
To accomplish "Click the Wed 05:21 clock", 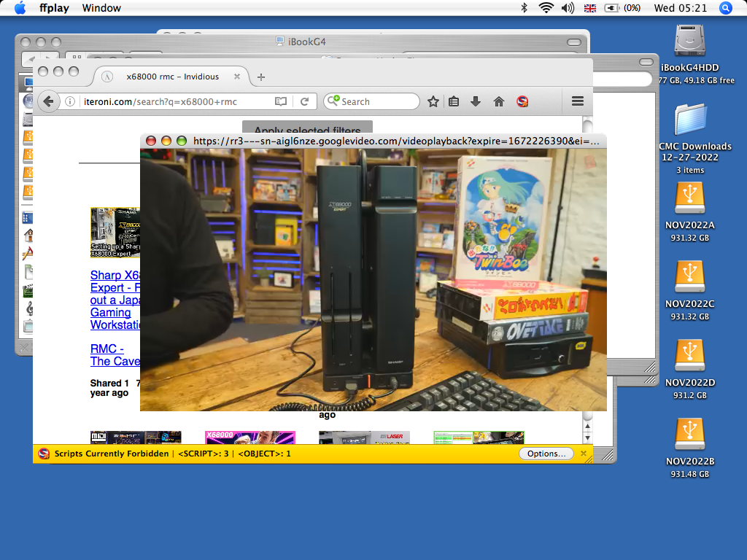I will (681, 8).
